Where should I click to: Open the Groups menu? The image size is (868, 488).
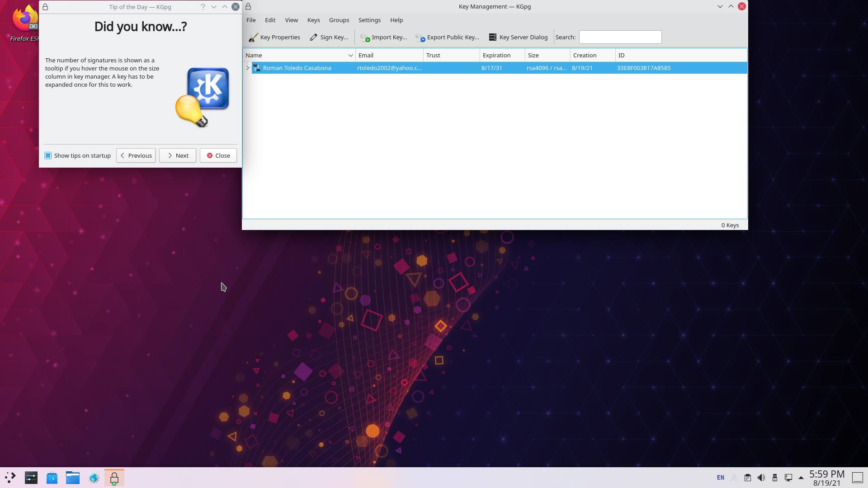click(339, 20)
